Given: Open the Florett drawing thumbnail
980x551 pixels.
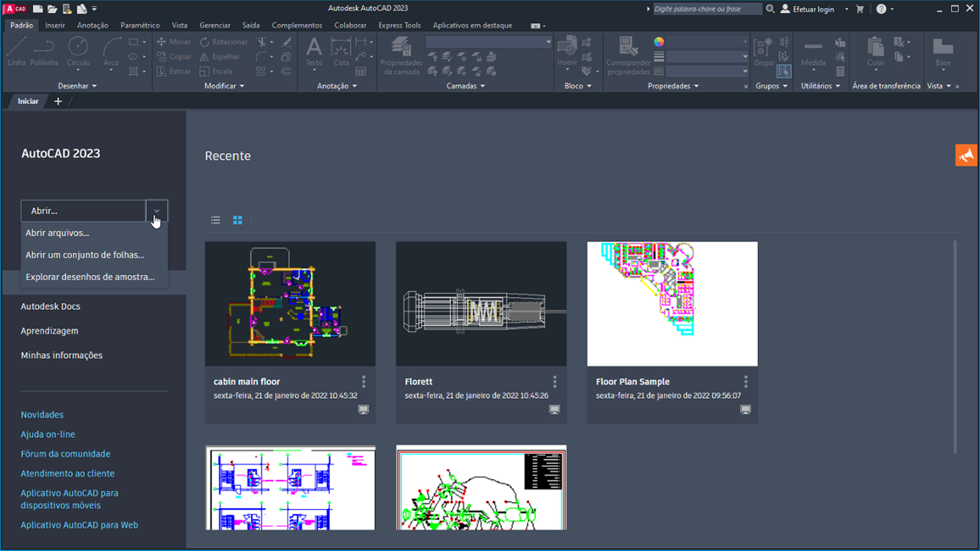Looking at the screenshot, I should pyautogui.click(x=481, y=304).
